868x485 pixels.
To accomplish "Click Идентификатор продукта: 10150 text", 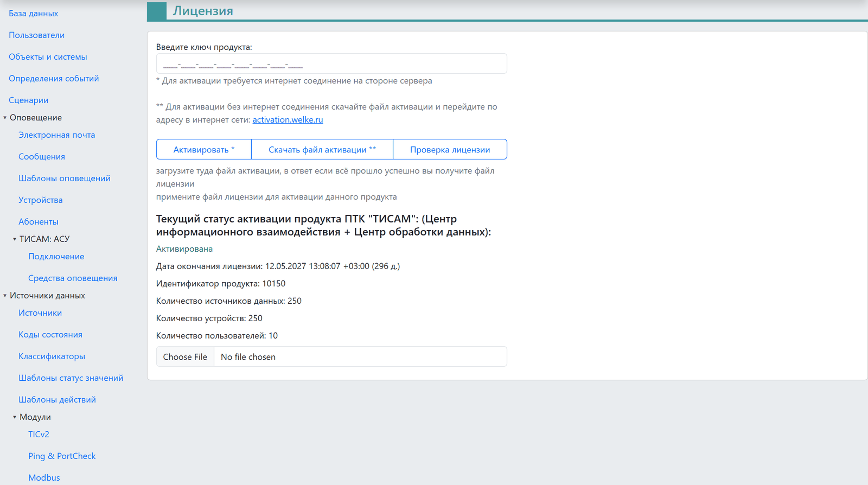I will (221, 284).
